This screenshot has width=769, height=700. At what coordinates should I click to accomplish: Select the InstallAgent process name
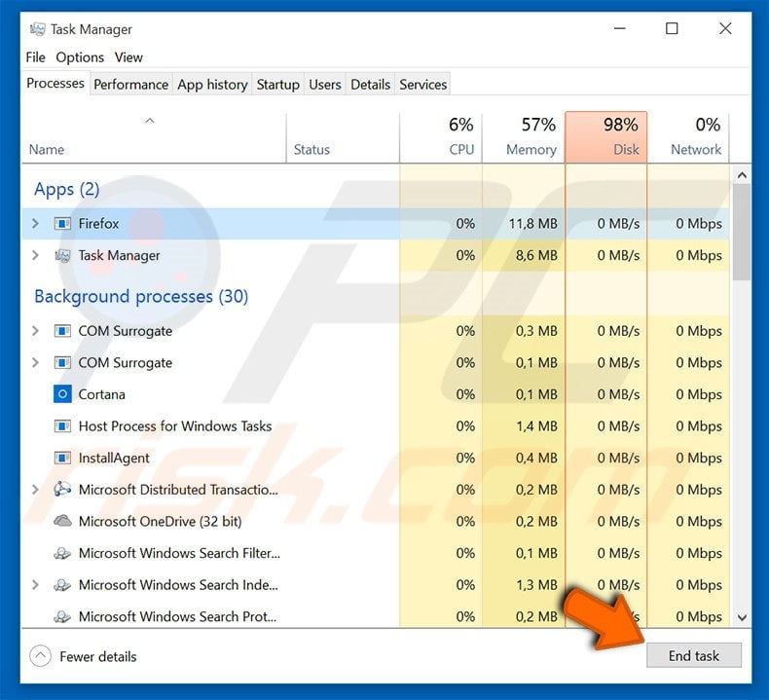coord(114,459)
